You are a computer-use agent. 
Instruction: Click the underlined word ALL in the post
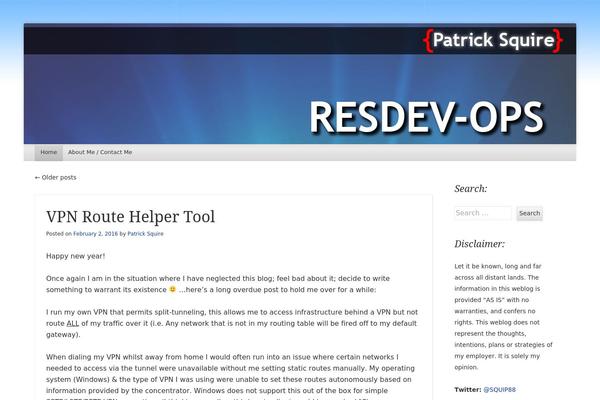click(73, 323)
